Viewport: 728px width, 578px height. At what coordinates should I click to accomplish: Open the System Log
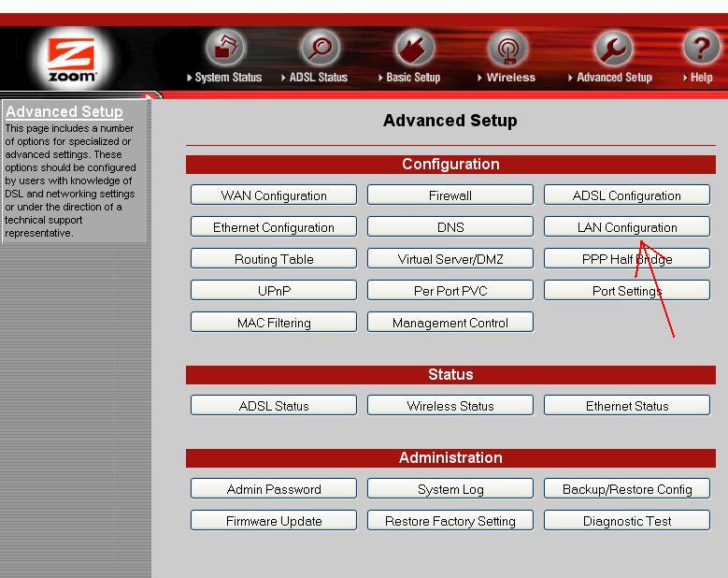(450, 489)
